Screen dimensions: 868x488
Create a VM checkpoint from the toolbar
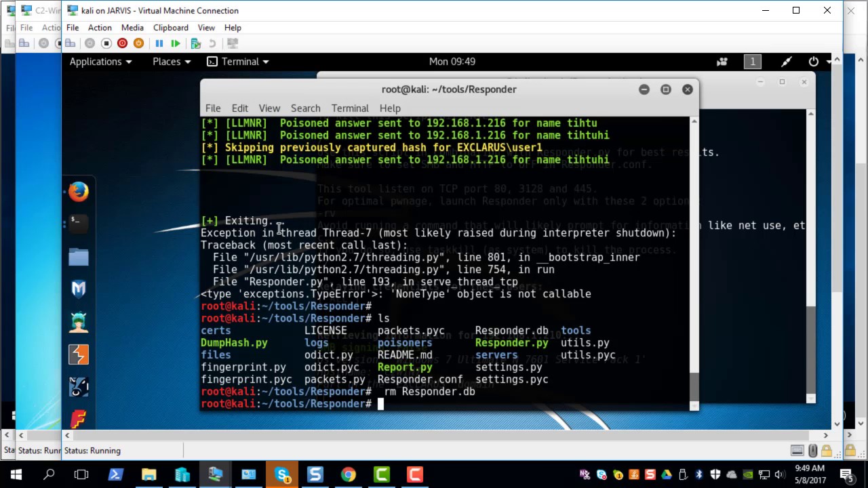(x=196, y=43)
